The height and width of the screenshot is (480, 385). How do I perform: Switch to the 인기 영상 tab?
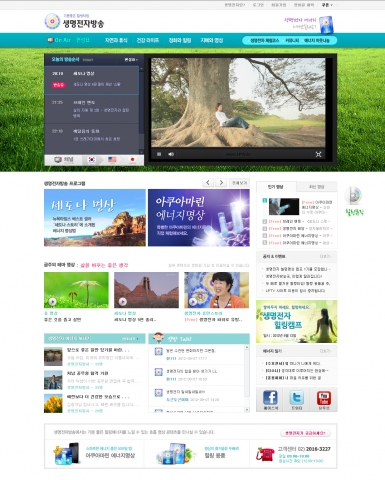coord(276,187)
